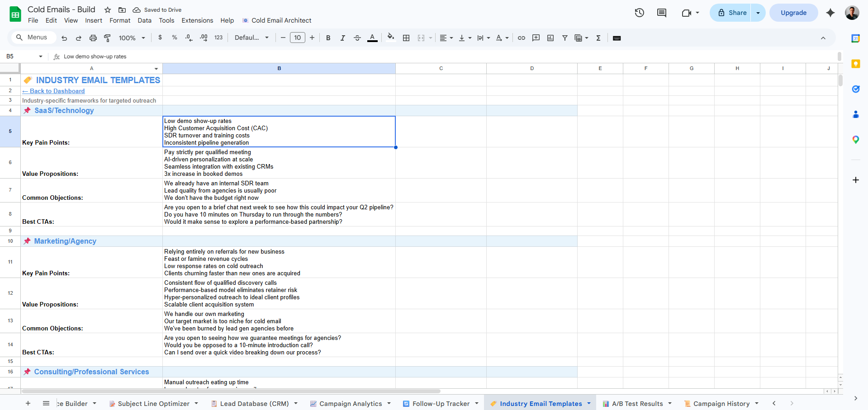
Task: Select the paint format tool
Action: (x=108, y=38)
